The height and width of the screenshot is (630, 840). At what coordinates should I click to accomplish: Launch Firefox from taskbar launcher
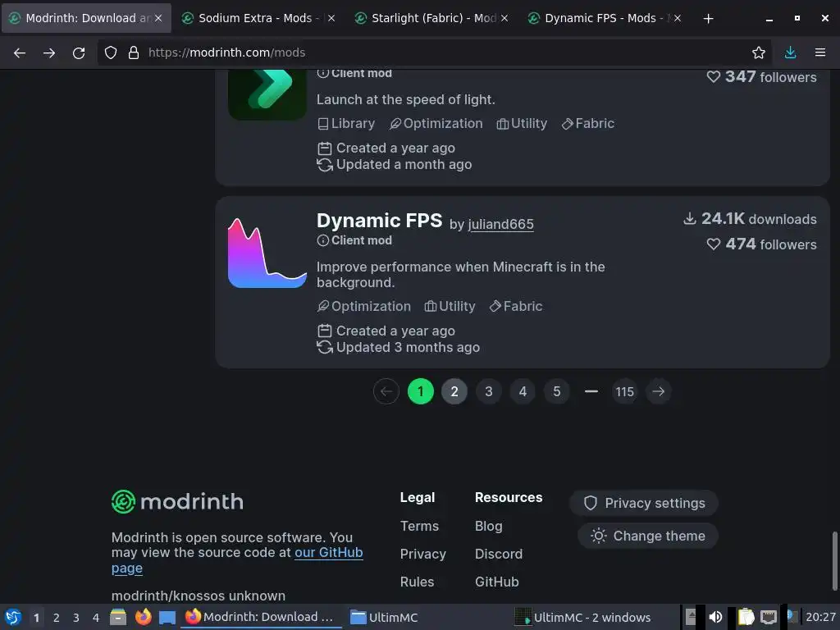point(144,617)
